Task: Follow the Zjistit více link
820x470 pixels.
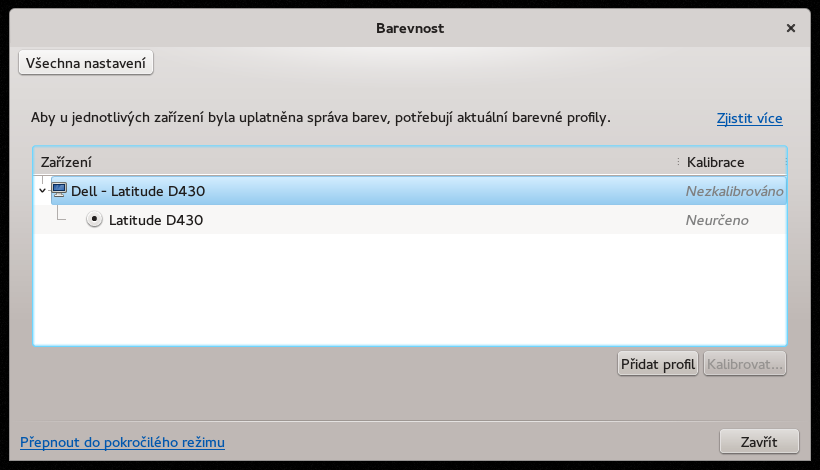Action: pos(749,118)
